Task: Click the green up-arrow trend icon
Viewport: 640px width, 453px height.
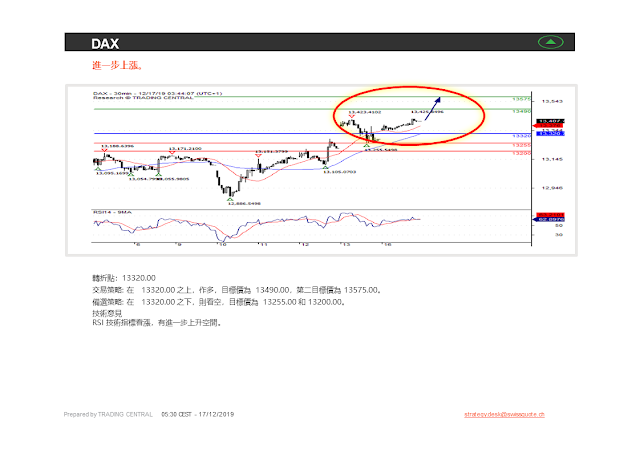Action: click(x=550, y=42)
